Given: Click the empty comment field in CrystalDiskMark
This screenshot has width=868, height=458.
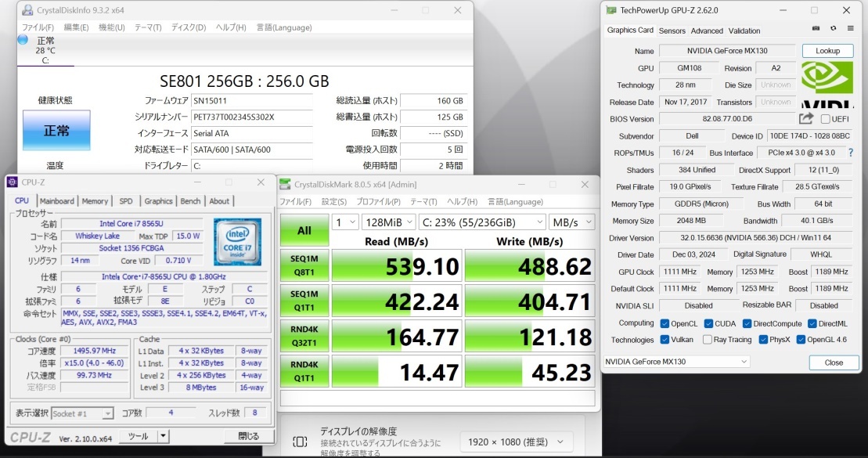Looking at the screenshot, I should coord(438,398).
